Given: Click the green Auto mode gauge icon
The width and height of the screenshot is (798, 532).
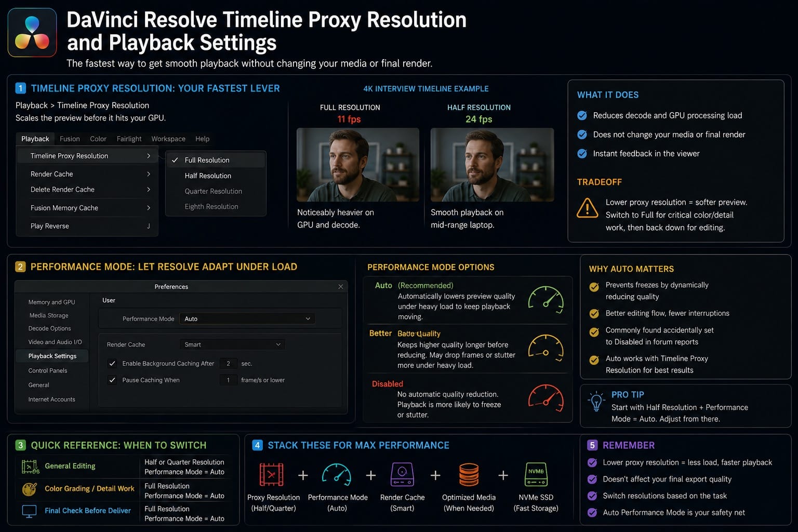Looking at the screenshot, I should pyautogui.click(x=546, y=300).
